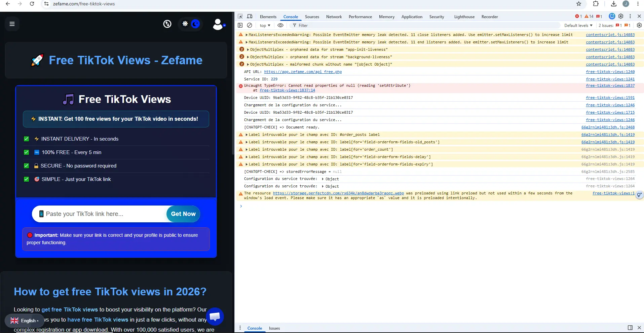Click the browser address bar
Image resolution: width=644 pixels, height=333 pixels.
coord(309,4)
